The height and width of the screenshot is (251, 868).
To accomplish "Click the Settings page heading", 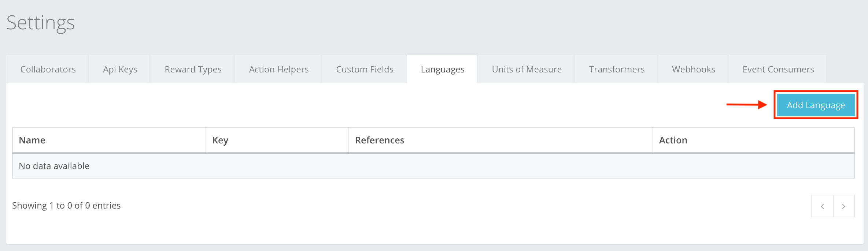I will (41, 23).
